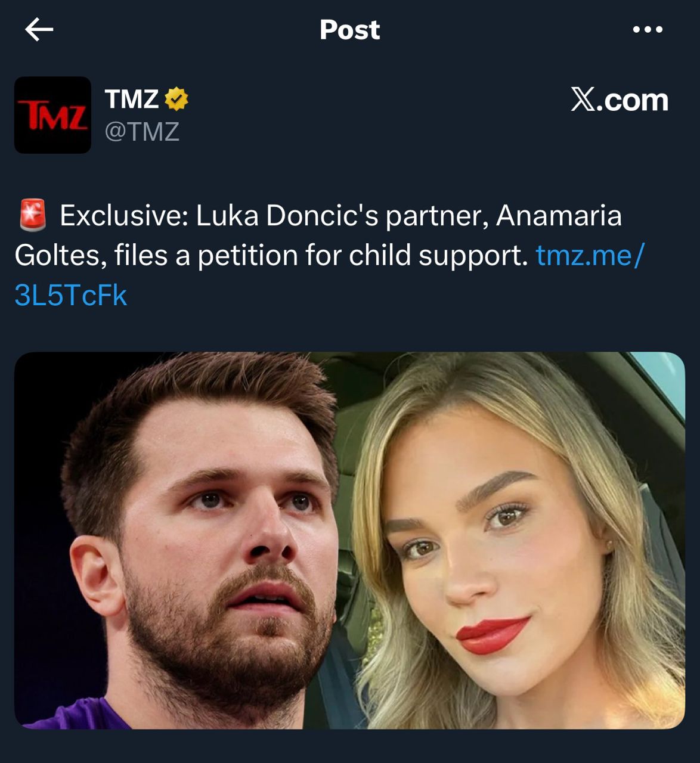Tap the bearded man's side of photo
This screenshot has height=763, width=700.
(191, 540)
